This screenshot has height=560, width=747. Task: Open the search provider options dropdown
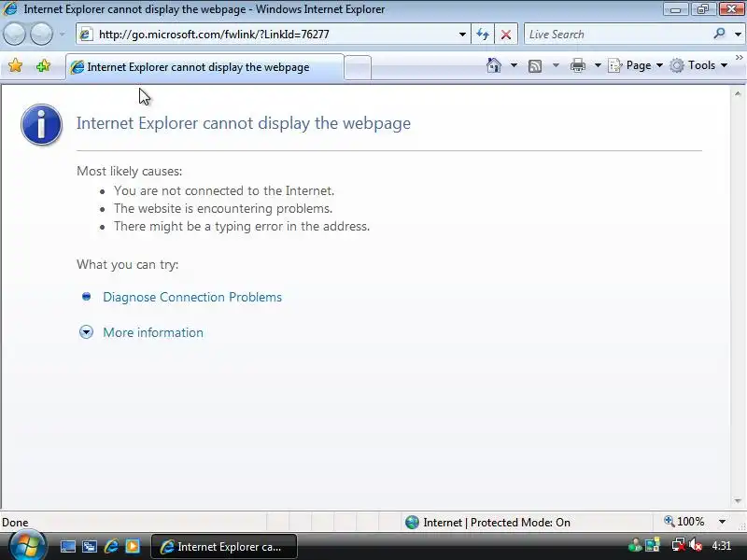738,35
